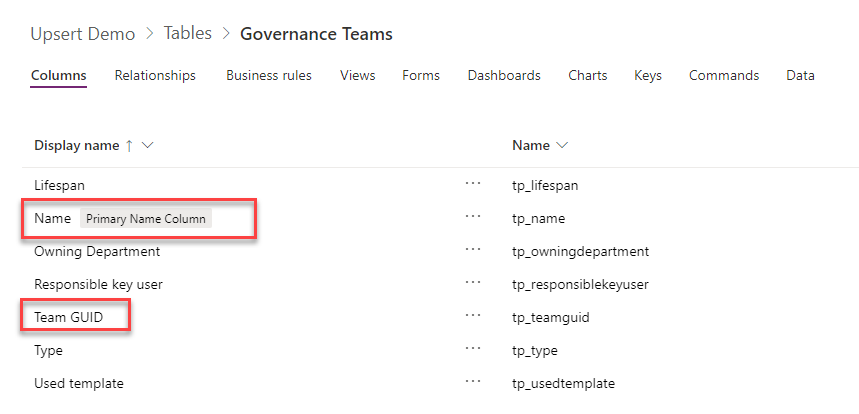The height and width of the screenshot is (414, 859).
Task: Expand the Display name column header dropdown
Action: coord(148,146)
